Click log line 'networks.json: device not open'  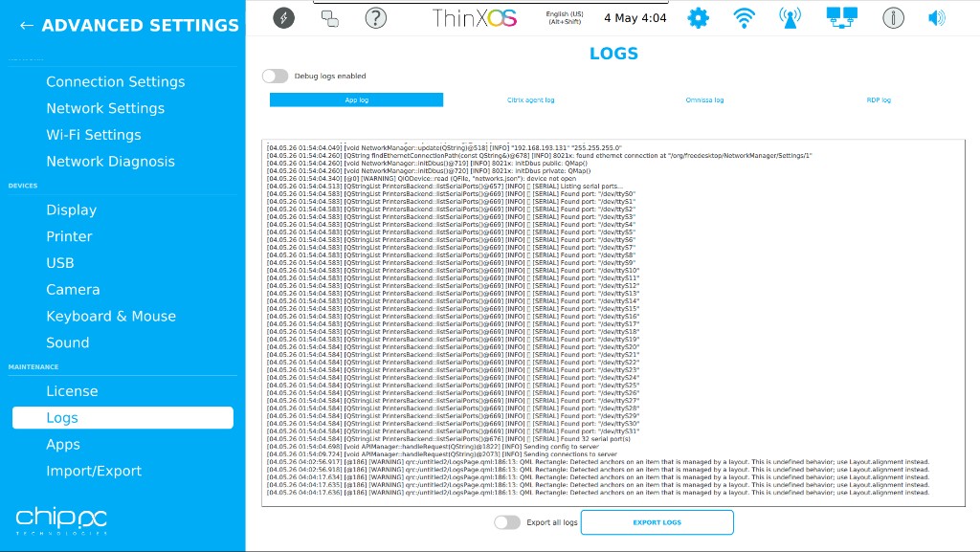pyautogui.click(x=421, y=179)
